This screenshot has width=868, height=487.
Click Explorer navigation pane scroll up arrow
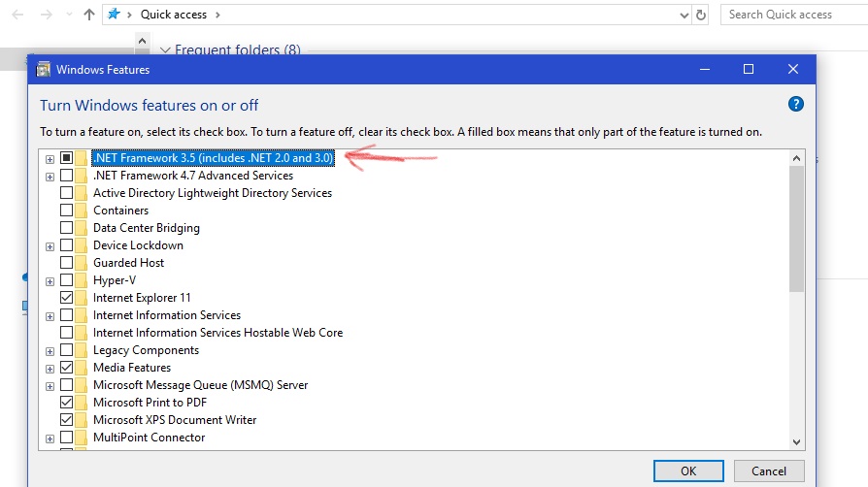click(x=143, y=41)
